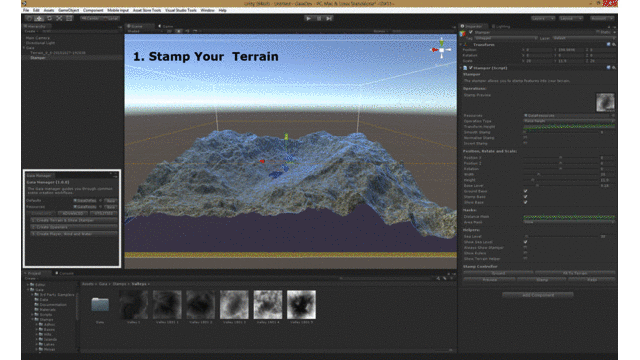Viewport: 640px width, 360px height.
Task: Collapse the Stamps folder in Project tree
Action: click(x=33, y=320)
